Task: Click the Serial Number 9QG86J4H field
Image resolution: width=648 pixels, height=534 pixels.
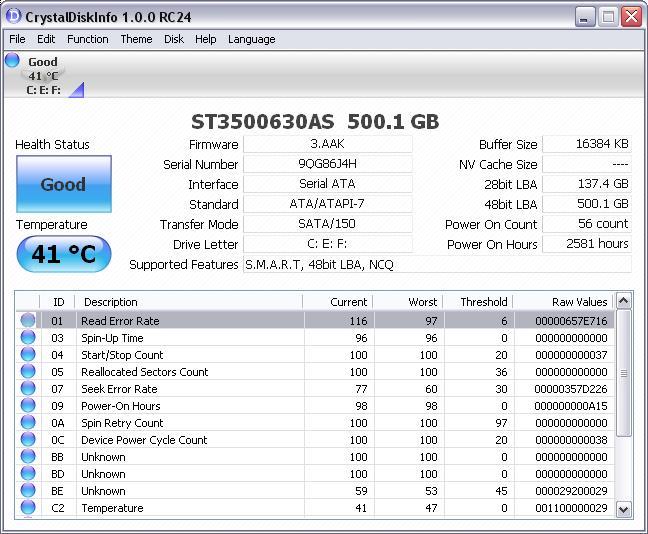Action: coord(328,164)
